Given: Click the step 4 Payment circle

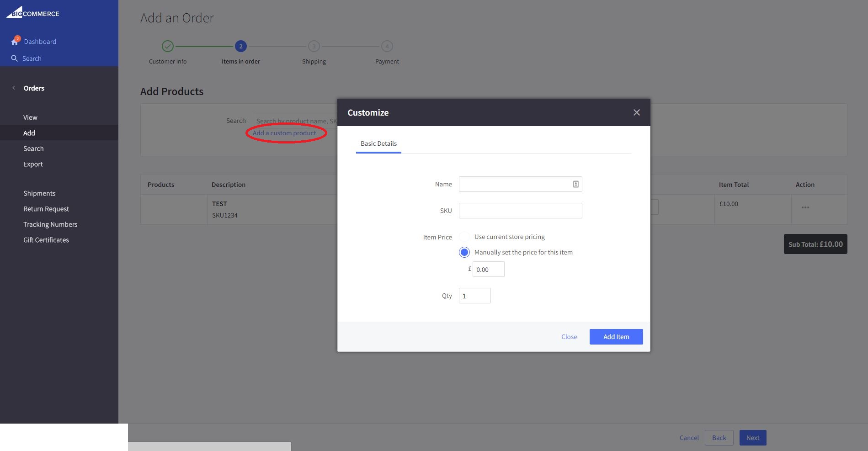Looking at the screenshot, I should pyautogui.click(x=387, y=46).
